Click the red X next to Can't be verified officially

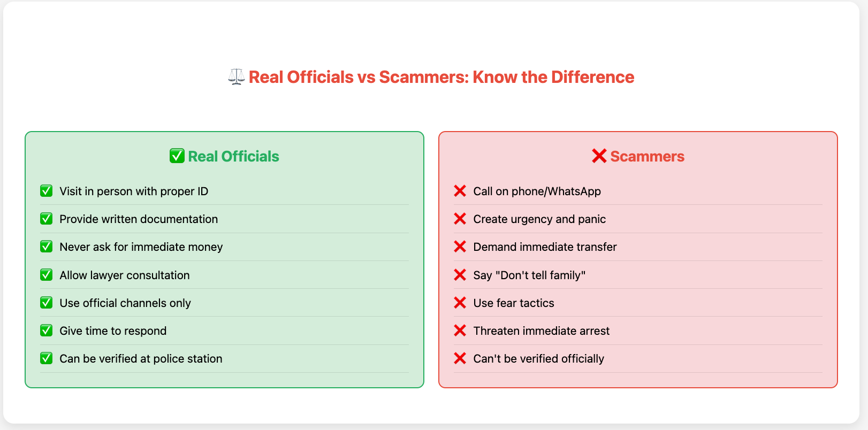[x=460, y=358]
